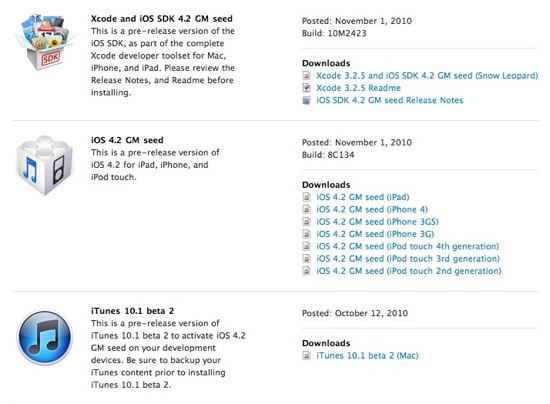Download iOS 4.2 seed for iPod touch 4th generation

407,246
